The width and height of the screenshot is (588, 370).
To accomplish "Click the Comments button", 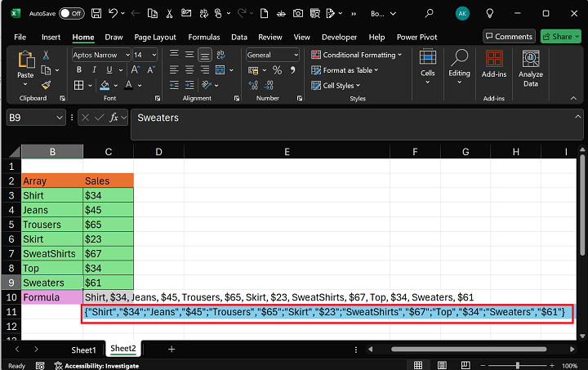I will click(508, 37).
